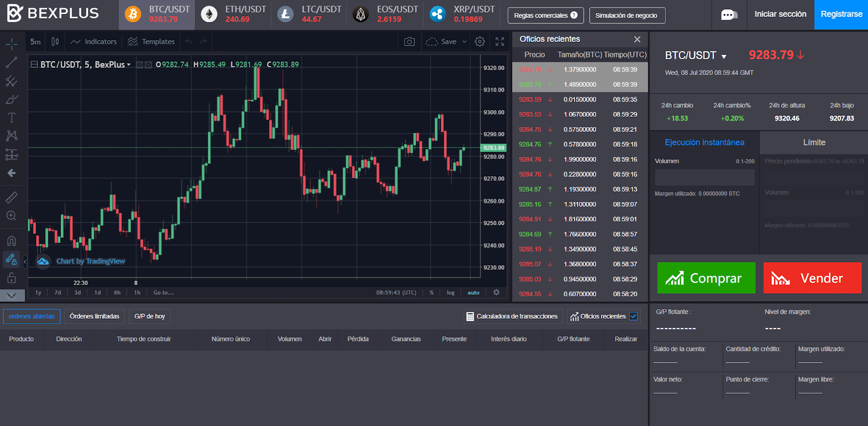Click the back arrow in drawing toolbar
Image resolution: width=868 pixels, height=426 pixels.
click(11, 173)
